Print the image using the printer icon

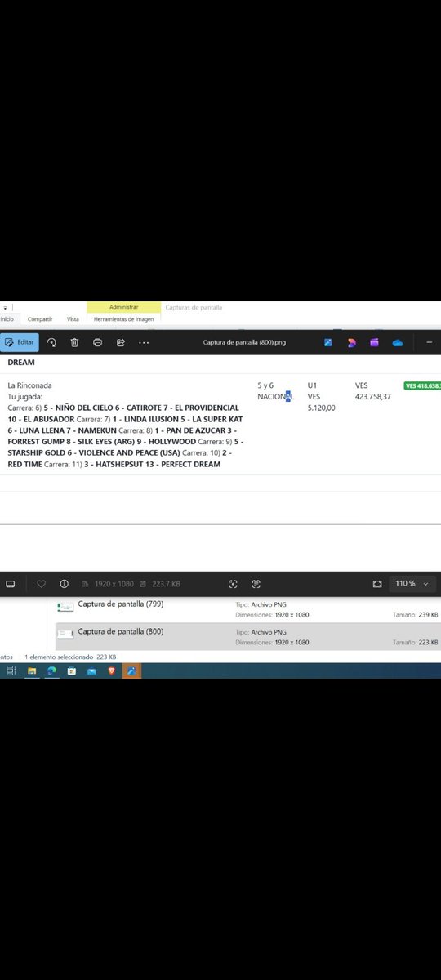pos(97,342)
